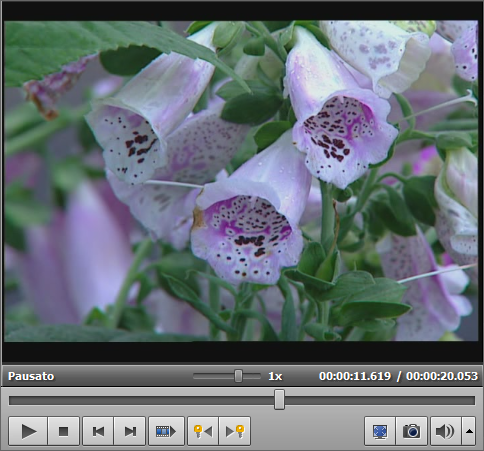The image size is (484, 451).
Task: Advance to the next frame
Action: point(130,431)
